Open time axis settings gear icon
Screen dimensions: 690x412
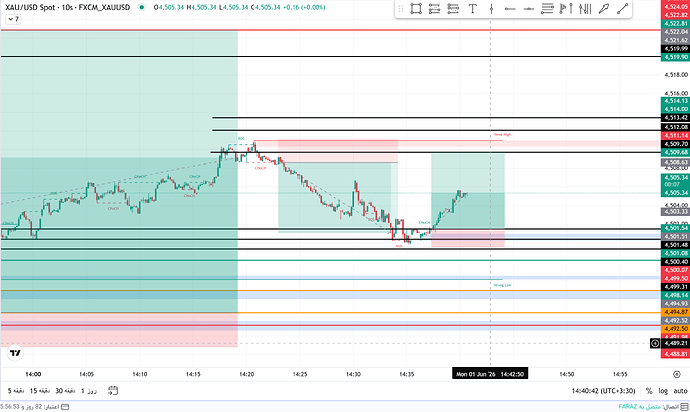[x=676, y=374]
